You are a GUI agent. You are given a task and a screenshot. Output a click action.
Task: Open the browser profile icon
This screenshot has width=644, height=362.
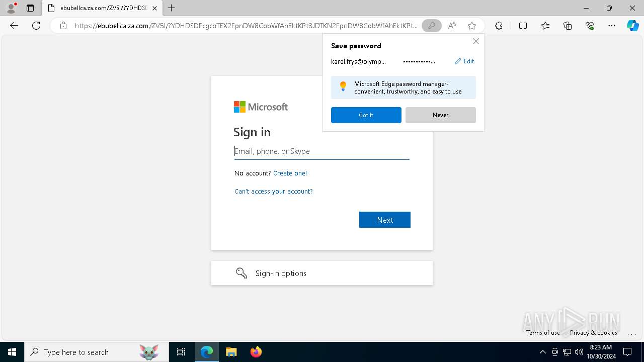click(x=11, y=8)
